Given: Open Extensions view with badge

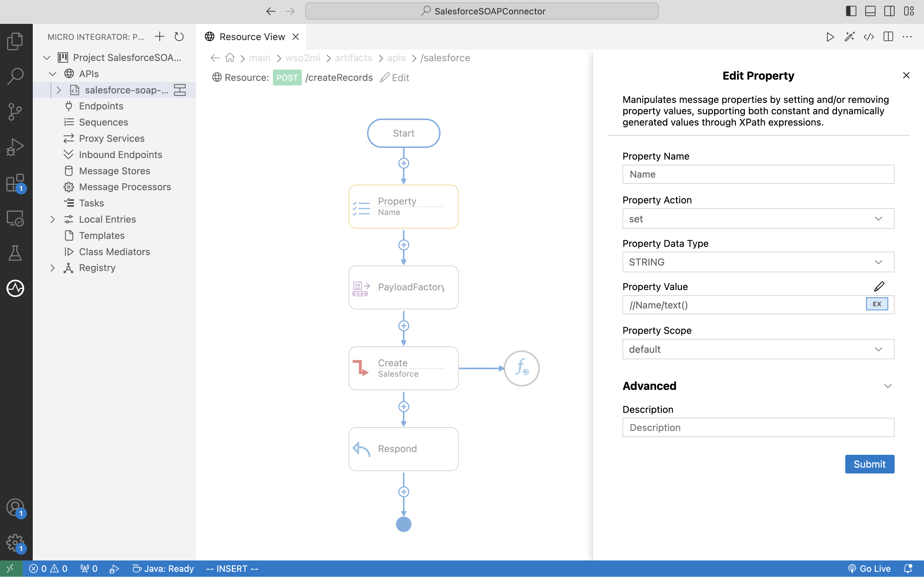Looking at the screenshot, I should tap(15, 183).
